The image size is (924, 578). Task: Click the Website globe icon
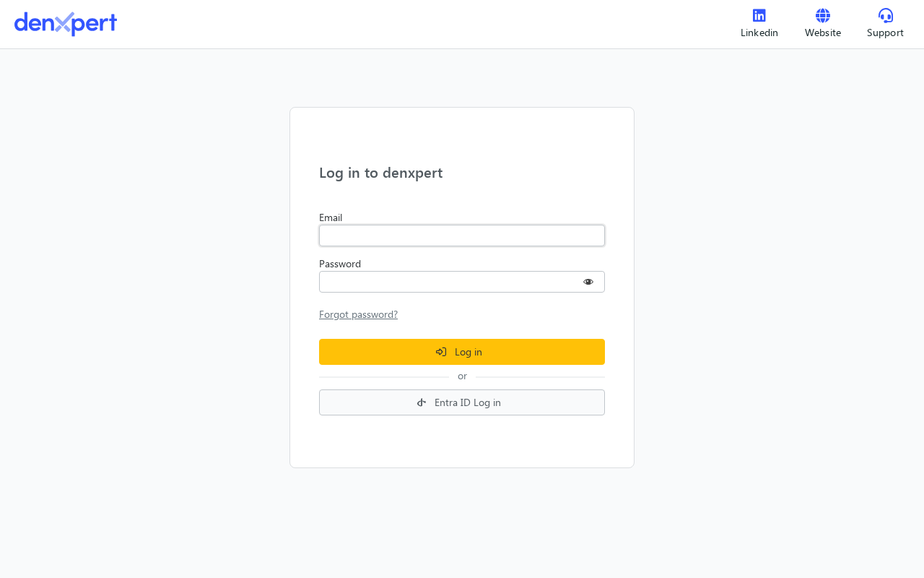click(x=823, y=15)
